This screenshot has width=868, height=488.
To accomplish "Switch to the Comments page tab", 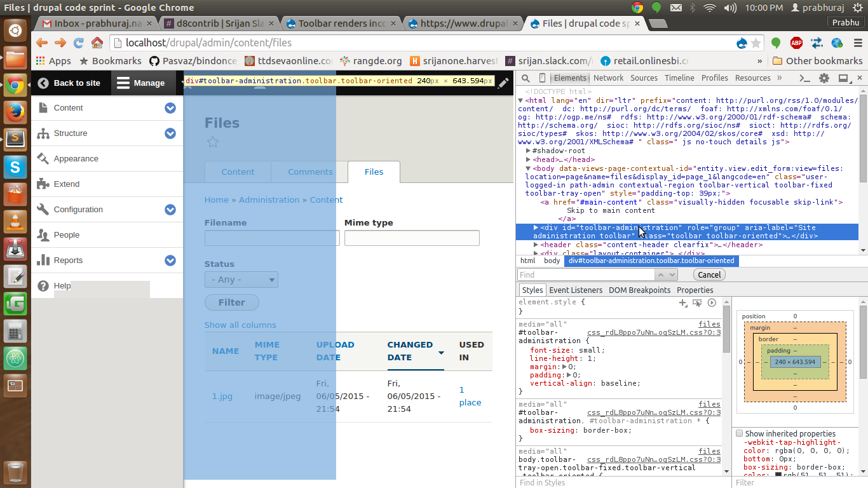I will tap(309, 172).
